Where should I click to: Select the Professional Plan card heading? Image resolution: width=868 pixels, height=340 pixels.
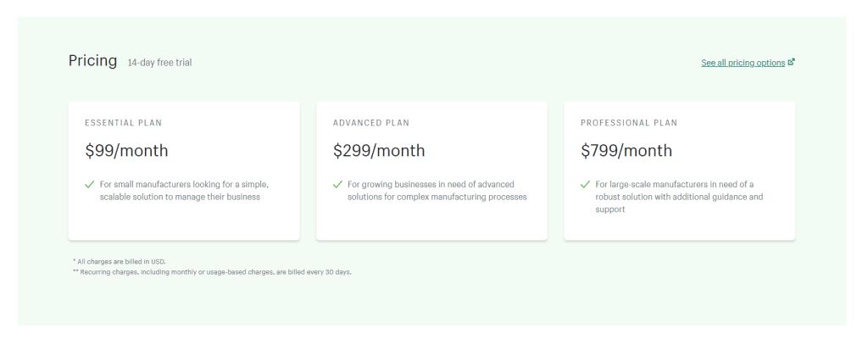[629, 123]
